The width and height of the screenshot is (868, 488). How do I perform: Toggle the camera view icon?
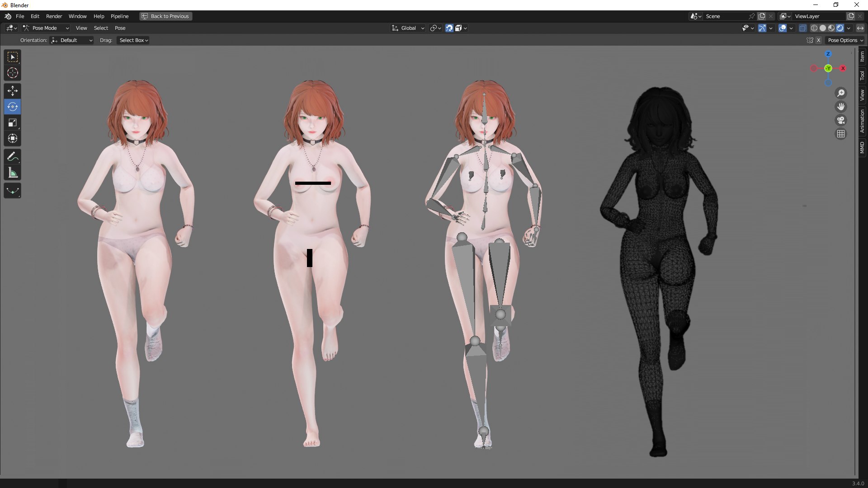click(x=841, y=120)
